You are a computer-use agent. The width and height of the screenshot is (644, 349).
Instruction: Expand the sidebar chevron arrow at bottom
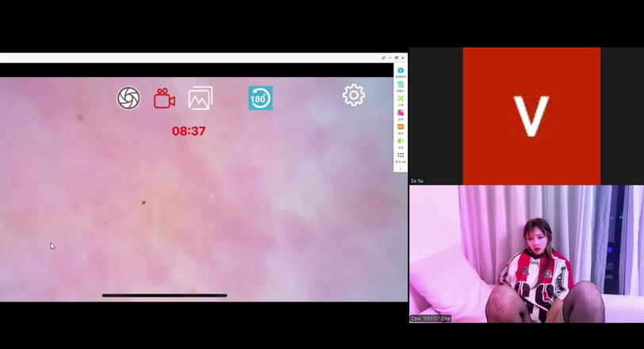pyautogui.click(x=401, y=168)
